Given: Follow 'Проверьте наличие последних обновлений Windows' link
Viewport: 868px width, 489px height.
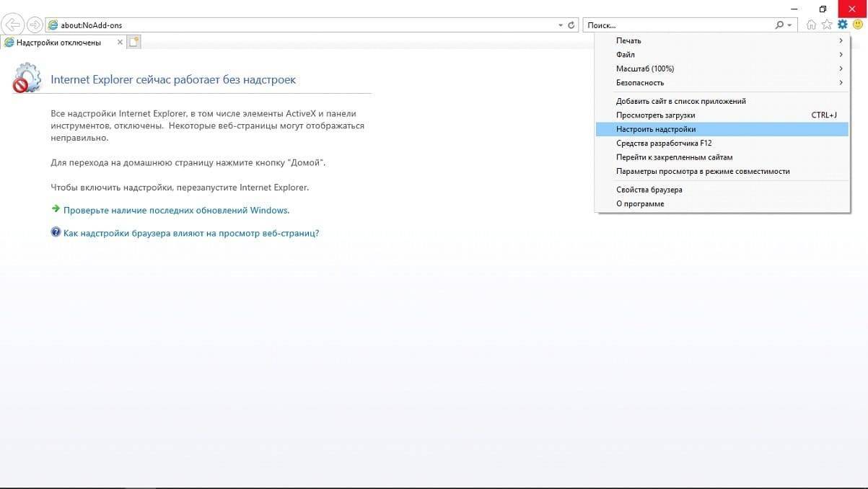Looking at the screenshot, I should pyautogui.click(x=176, y=211).
